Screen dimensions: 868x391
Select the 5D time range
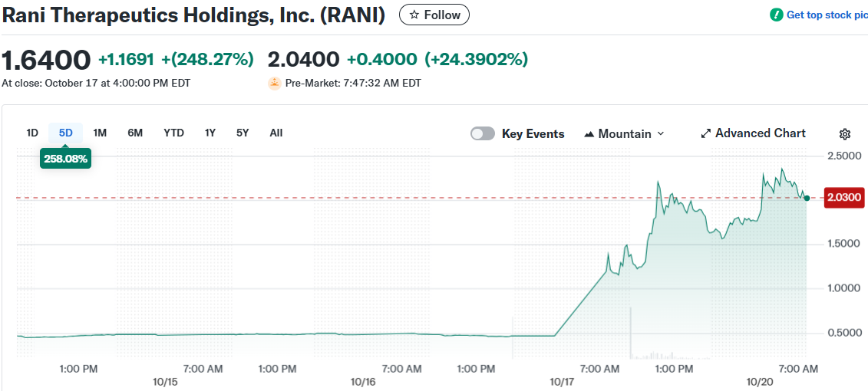[x=66, y=133]
